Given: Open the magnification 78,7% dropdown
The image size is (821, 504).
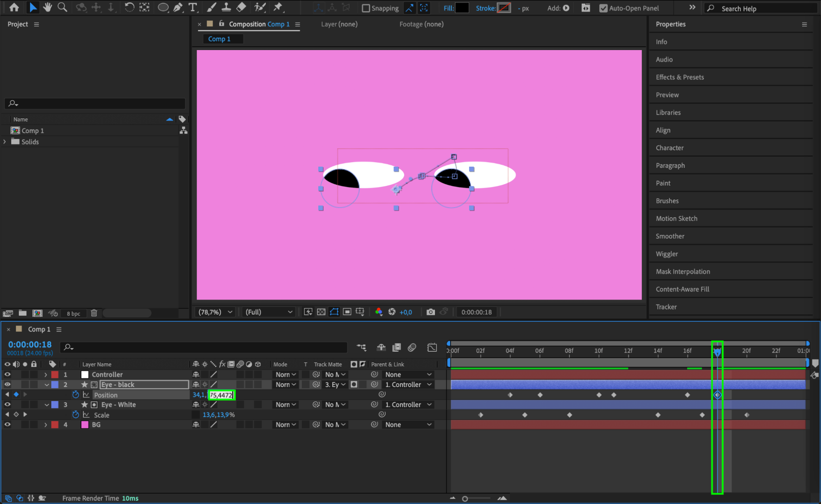Looking at the screenshot, I should 215,312.
